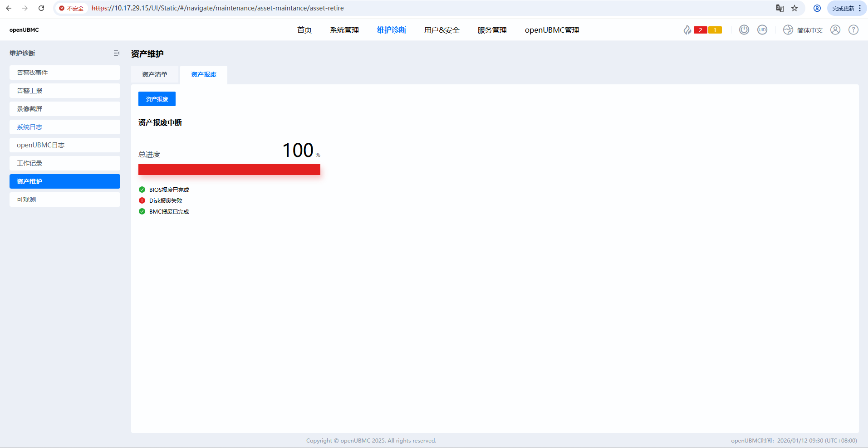Open the alarm indicator showing 2 critical alarms
Screen dimensions: 868x448
point(700,29)
